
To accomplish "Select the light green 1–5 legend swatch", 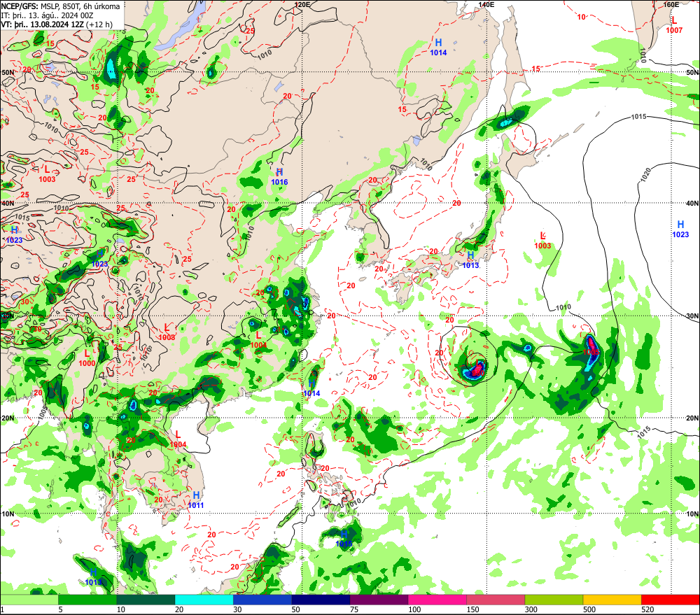I will [29, 600].
